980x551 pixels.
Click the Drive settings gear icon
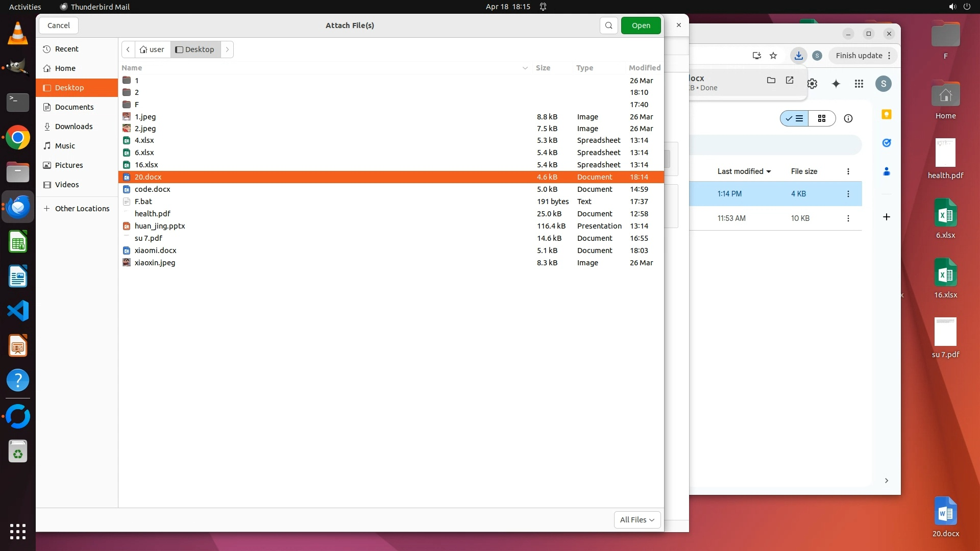pos(813,84)
